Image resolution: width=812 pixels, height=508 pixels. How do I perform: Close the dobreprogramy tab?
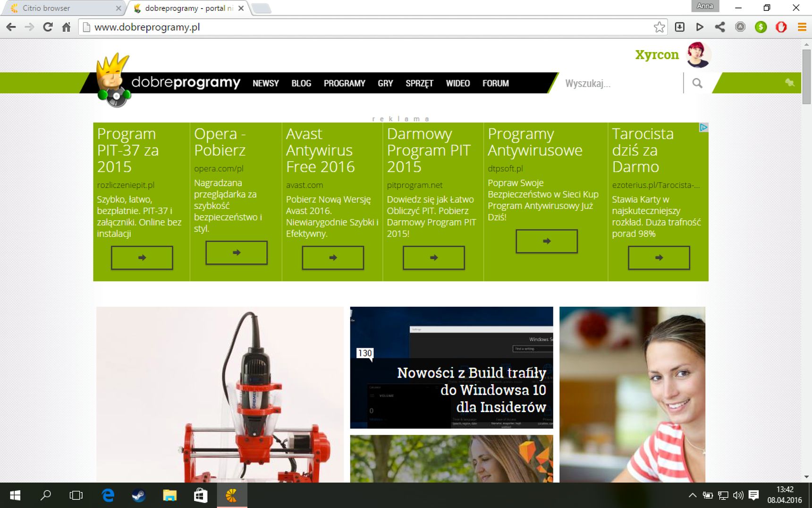click(x=241, y=8)
